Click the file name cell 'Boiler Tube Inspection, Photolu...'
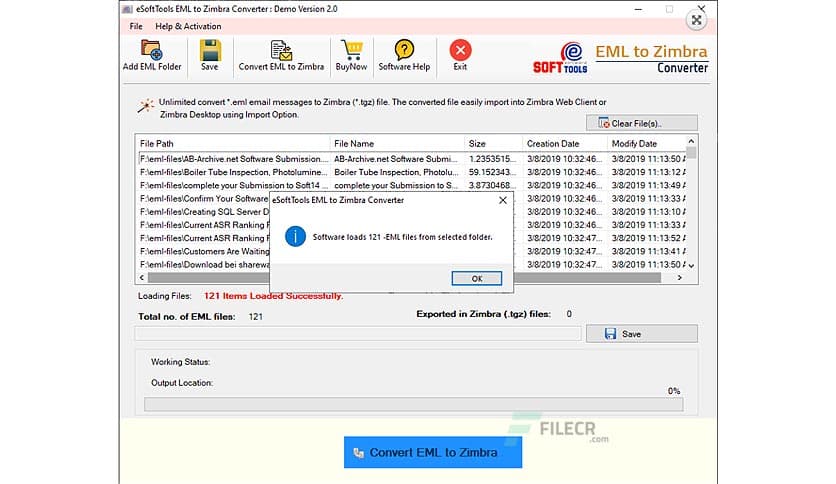836x484 pixels. point(396,172)
